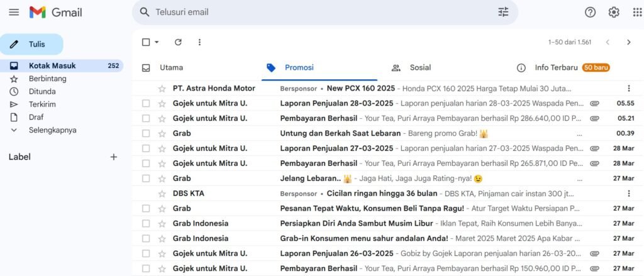Open New PCX 160 2025 sponsored email
Screen dimensions: 644x276
(x=388, y=88)
